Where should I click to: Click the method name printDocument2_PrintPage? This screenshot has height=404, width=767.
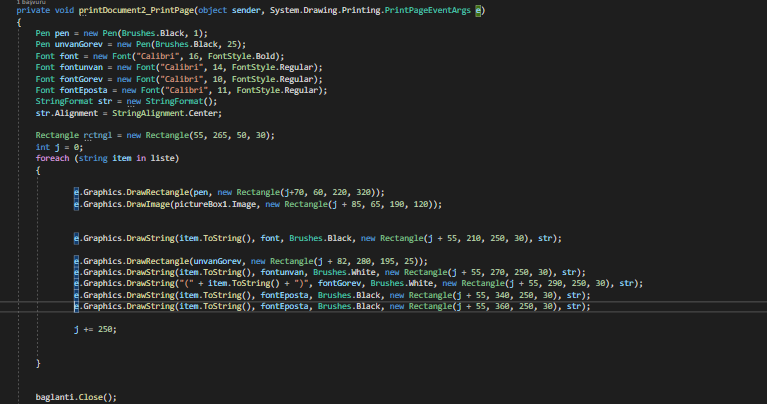[137, 10]
